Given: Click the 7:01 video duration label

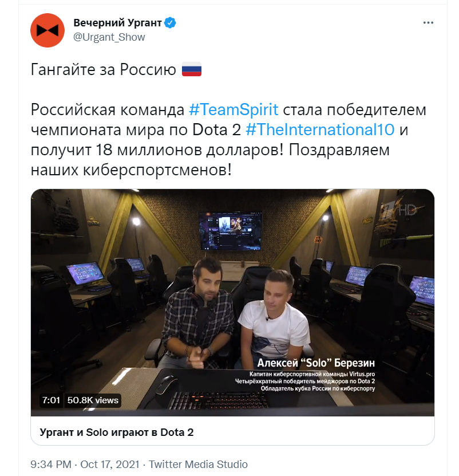Looking at the screenshot, I should coord(51,400).
